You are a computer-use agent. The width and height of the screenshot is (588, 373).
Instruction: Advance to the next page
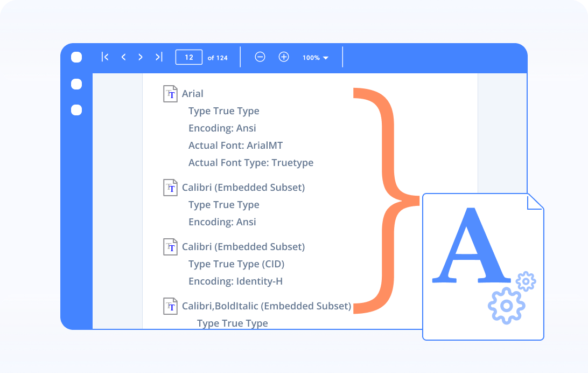pyautogui.click(x=141, y=57)
